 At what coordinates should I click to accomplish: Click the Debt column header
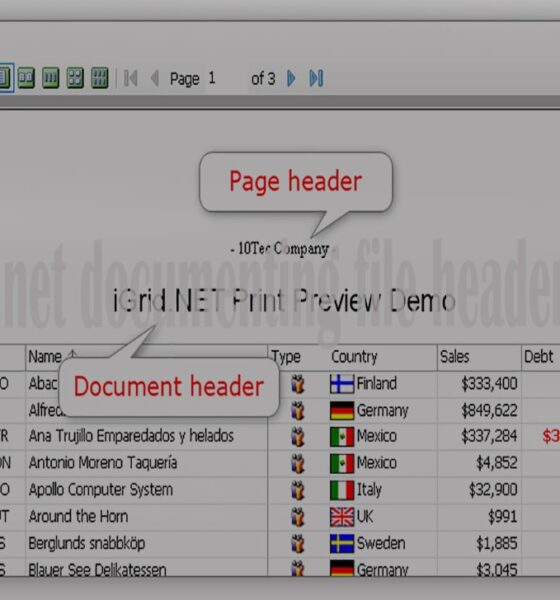(x=539, y=357)
